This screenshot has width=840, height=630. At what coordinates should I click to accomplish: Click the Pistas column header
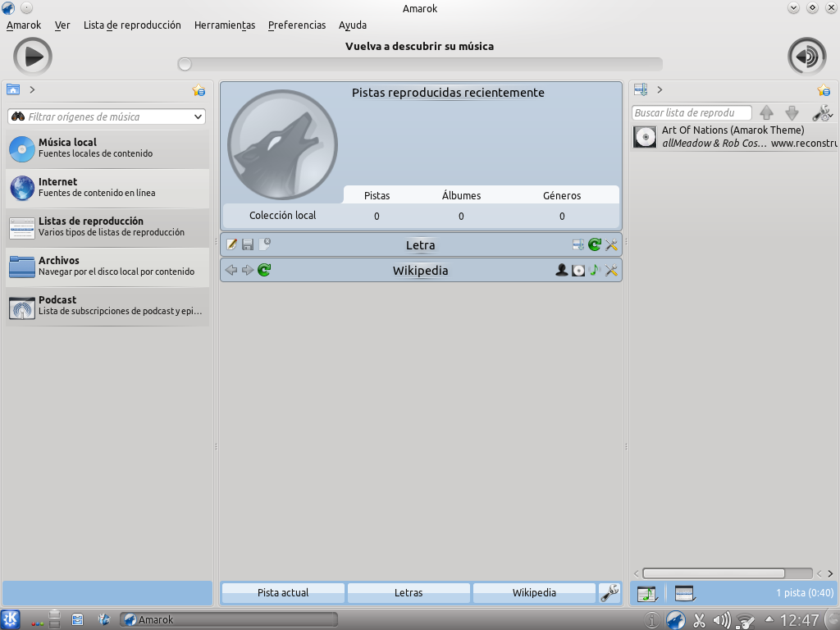click(377, 195)
